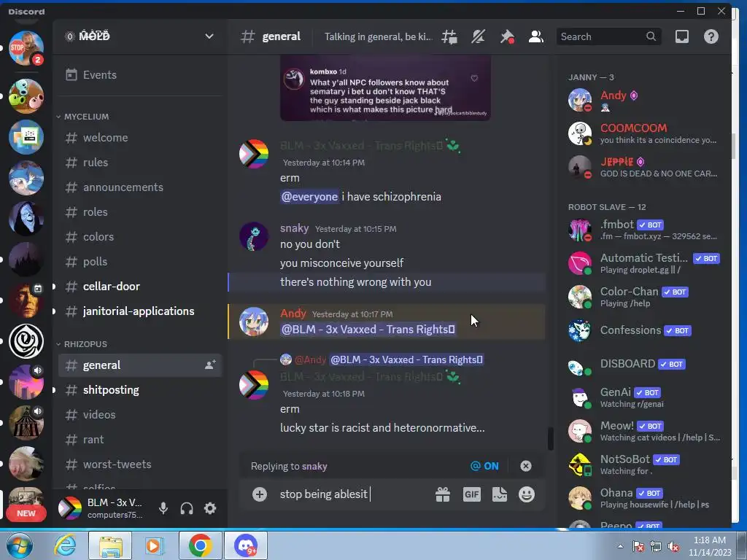Viewport: 747px width, 560px height.
Task: Open the rules channel
Action: pos(139,163)
